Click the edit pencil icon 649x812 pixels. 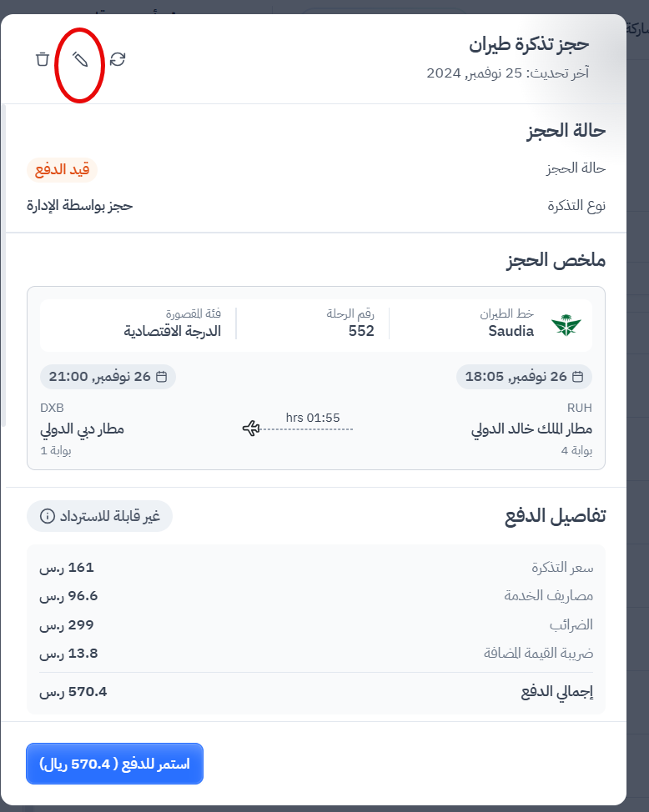pyautogui.click(x=80, y=59)
